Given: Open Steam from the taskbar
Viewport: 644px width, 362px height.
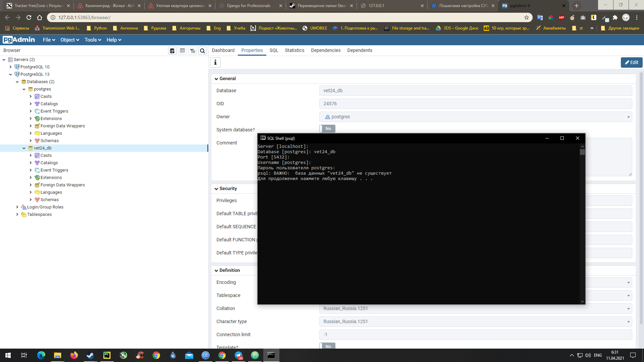Looking at the screenshot, I should 90,355.
